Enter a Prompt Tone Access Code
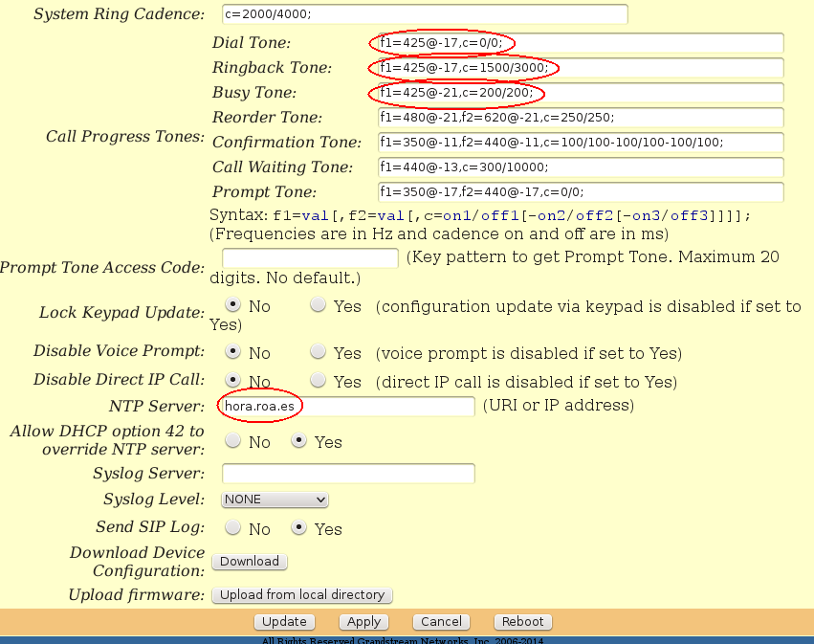Screen dimensions: 814x644 309,257
